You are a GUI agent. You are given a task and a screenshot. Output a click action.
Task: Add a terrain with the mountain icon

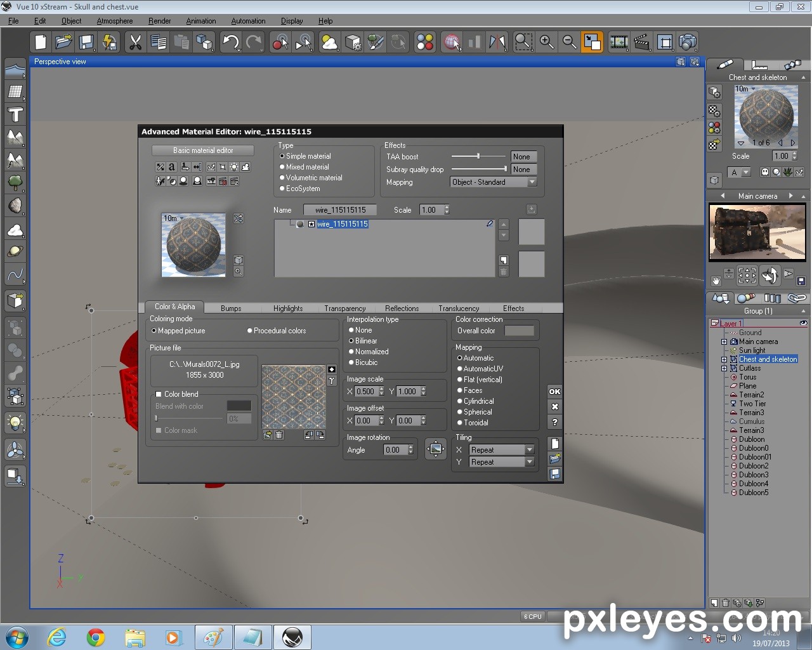15,138
